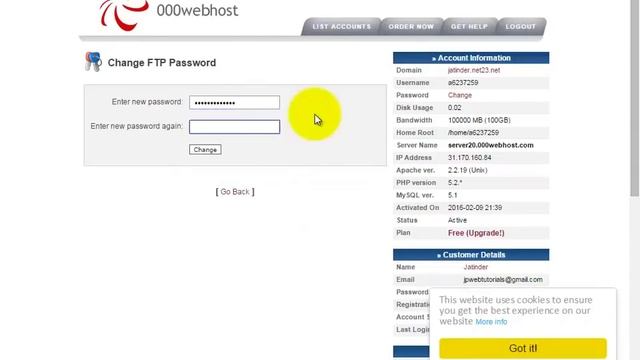This screenshot has height=360, width=640.
Task: Click the Change FTP Password heading
Action: pyautogui.click(x=162, y=63)
